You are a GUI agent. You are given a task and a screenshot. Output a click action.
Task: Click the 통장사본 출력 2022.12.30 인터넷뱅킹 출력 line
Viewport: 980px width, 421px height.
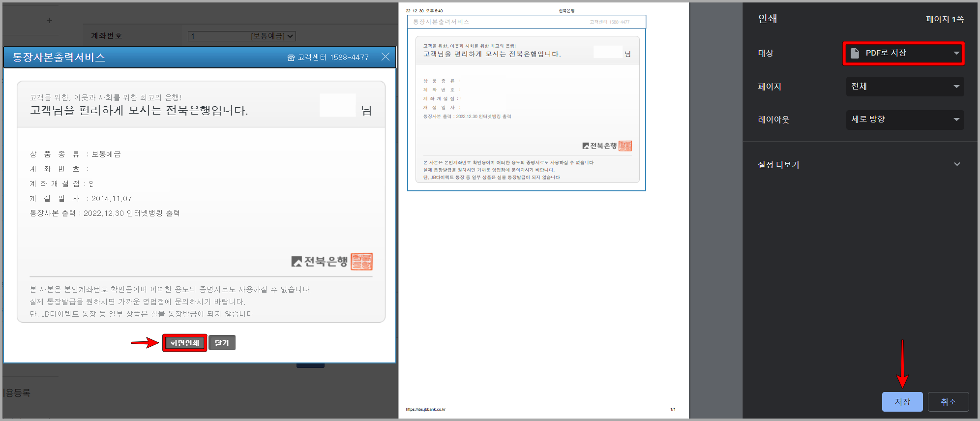tap(105, 213)
